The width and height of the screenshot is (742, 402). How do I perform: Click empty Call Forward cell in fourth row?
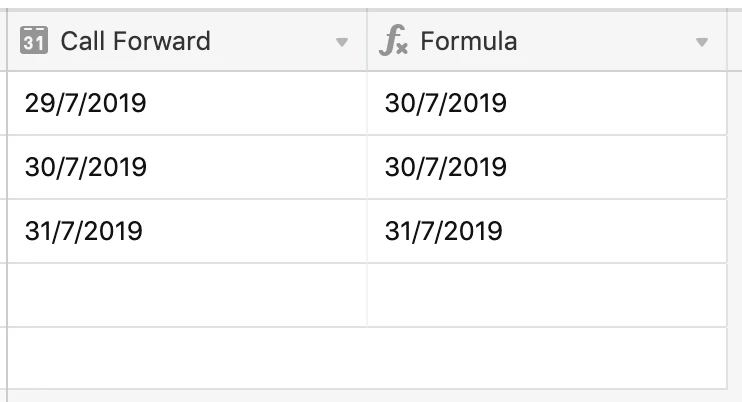click(x=187, y=295)
